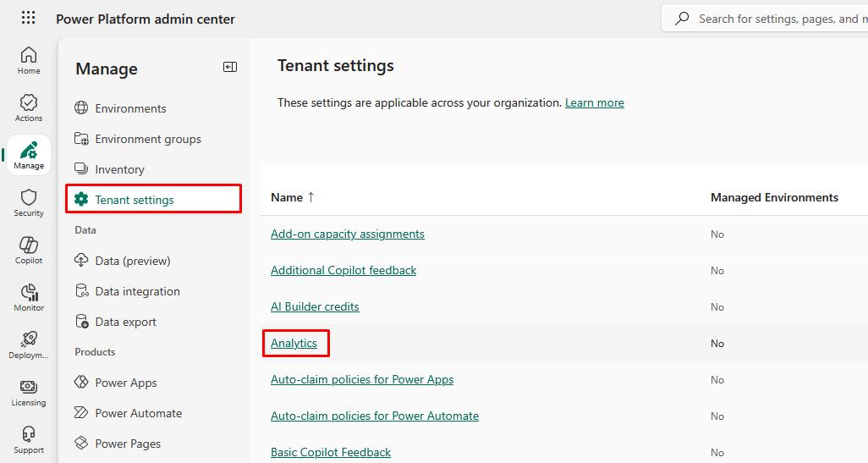Select Tenant settings menu item
The width and height of the screenshot is (868, 463).
tap(153, 200)
